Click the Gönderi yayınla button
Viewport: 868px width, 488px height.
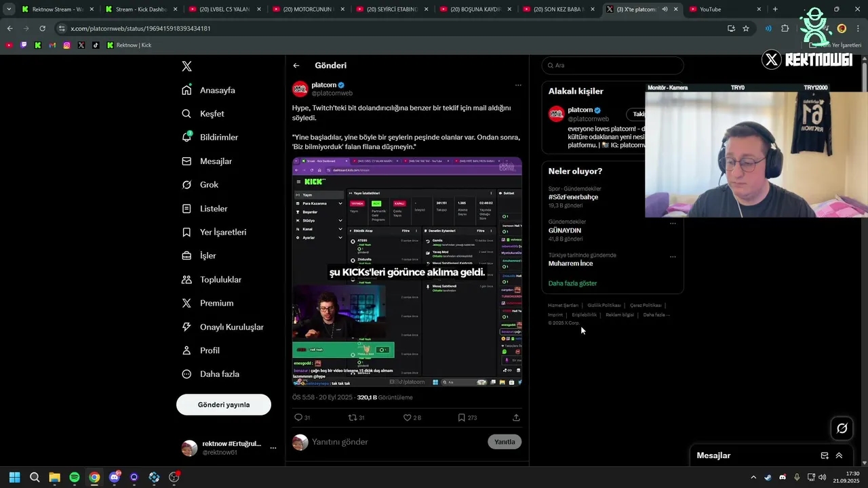click(x=224, y=405)
